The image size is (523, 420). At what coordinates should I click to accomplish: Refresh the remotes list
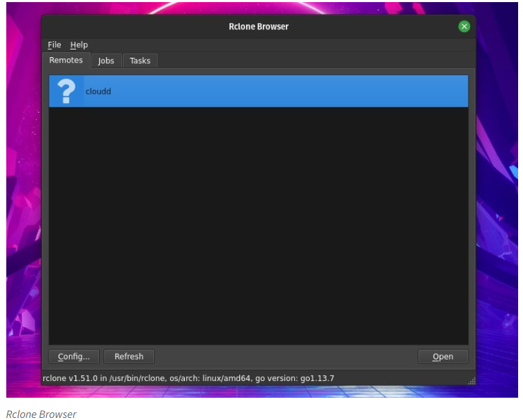[x=129, y=357]
